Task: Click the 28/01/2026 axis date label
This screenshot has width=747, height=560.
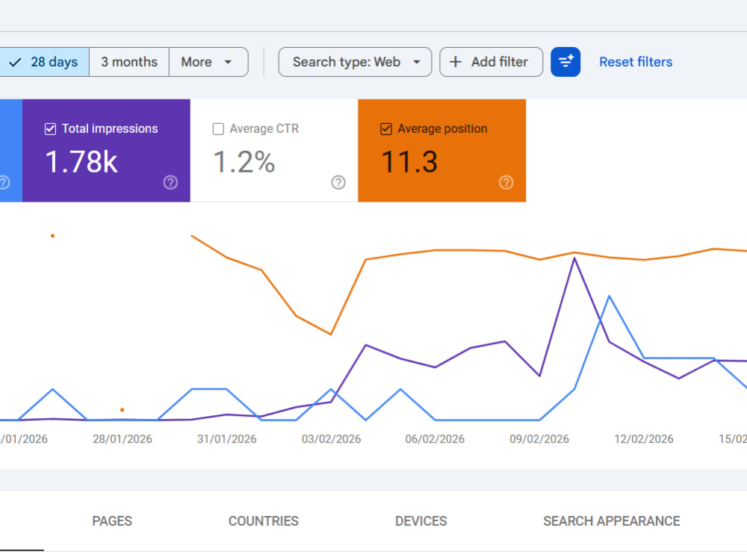Action: (x=123, y=439)
